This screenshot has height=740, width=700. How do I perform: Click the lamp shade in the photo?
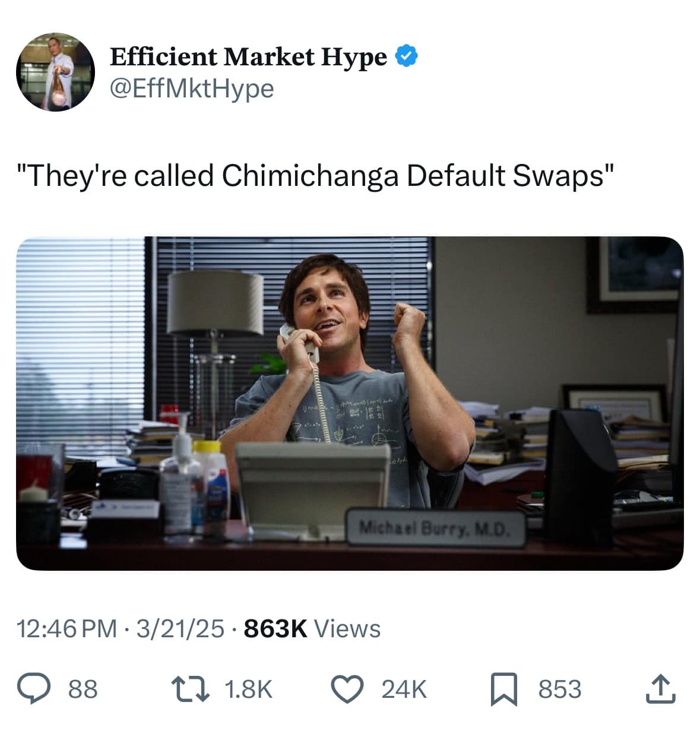click(215, 301)
